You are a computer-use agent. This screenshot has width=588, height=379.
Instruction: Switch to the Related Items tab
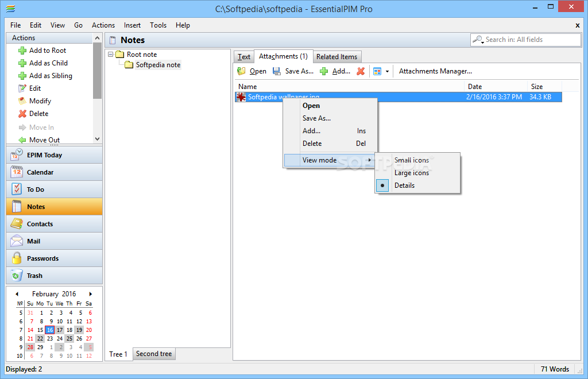click(x=336, y=57)
